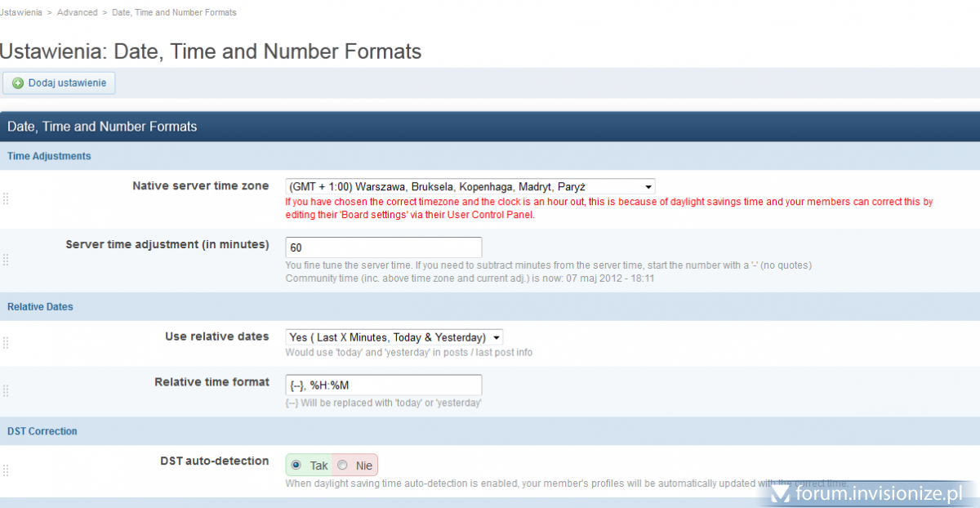
Task: Click the Time Adjustments section header
Action: tap(49, 156)
